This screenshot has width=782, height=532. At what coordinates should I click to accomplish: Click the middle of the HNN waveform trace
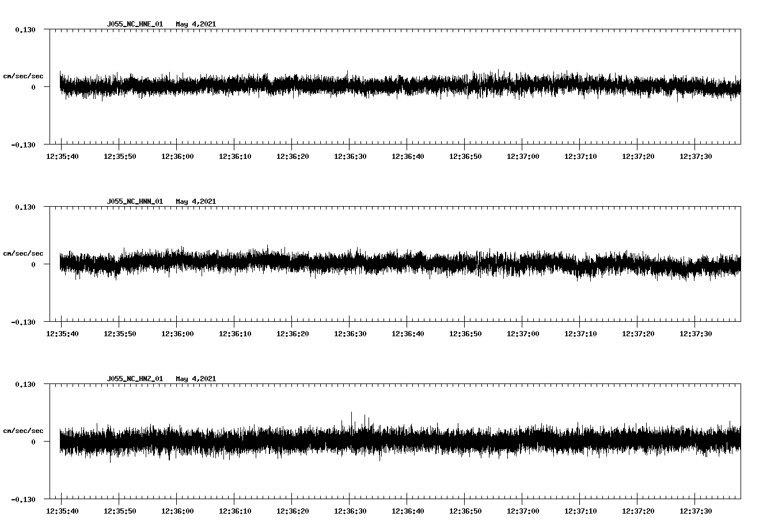(397, 263)
